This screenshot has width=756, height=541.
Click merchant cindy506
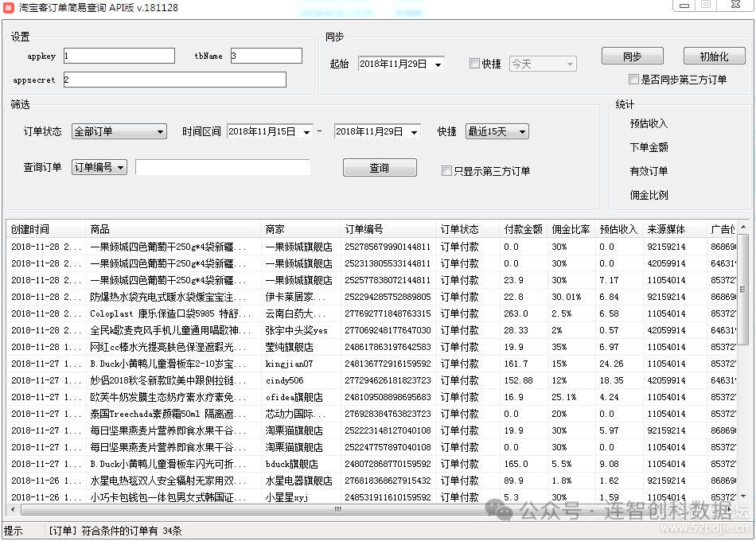[x=284, y=380]
